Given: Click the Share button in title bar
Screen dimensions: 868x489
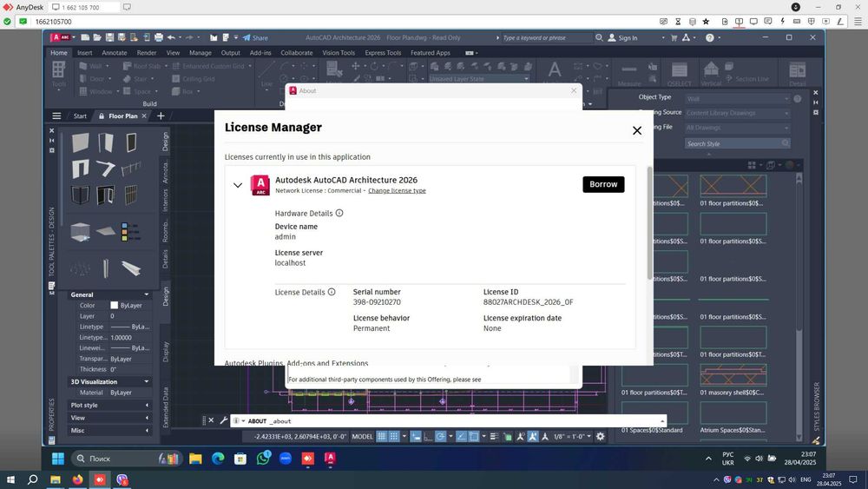Looking at the screenshot, I should (x=255, y=37).
